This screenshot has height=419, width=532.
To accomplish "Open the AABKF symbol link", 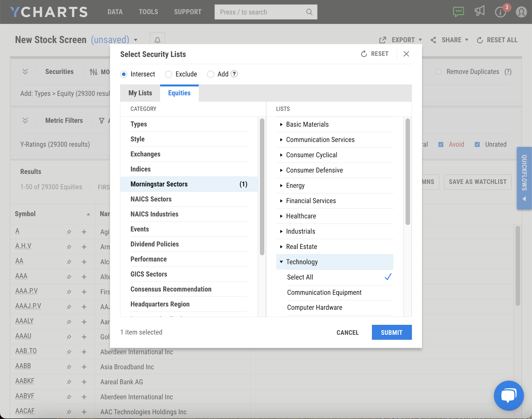I will (x=25, y=381).
